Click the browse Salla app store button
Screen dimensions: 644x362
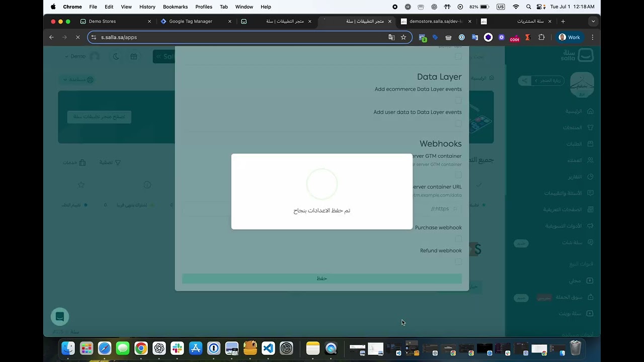pos(99,117)
